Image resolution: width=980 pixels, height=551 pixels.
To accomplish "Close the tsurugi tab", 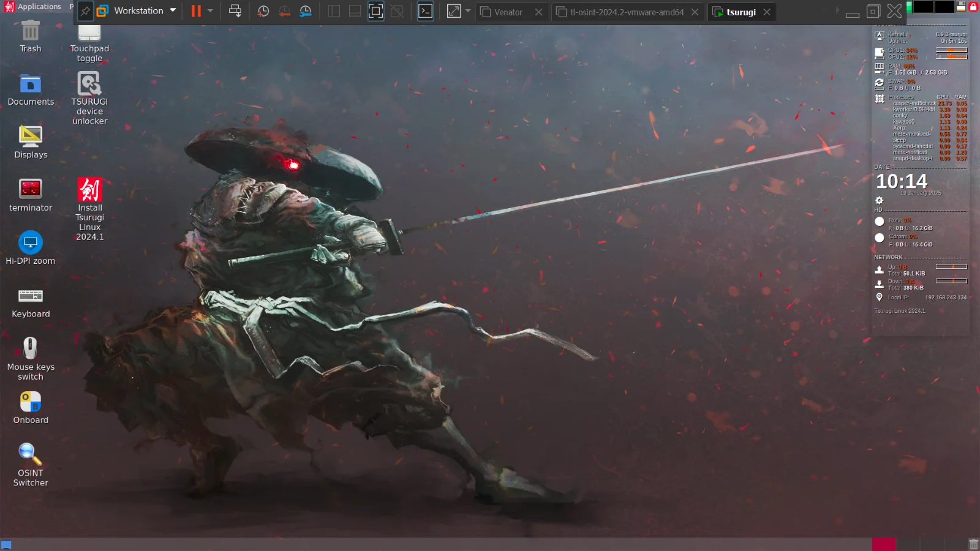I will tap(767, 12).
